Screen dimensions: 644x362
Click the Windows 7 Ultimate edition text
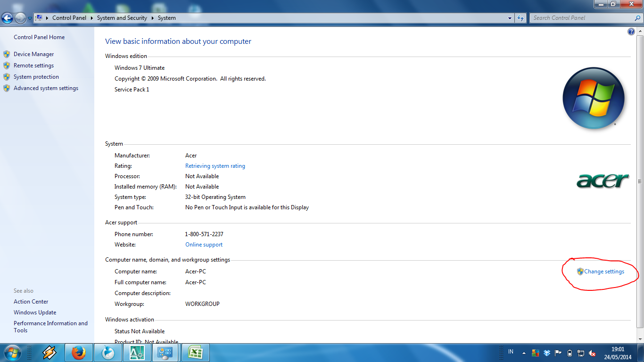point(140,68)
